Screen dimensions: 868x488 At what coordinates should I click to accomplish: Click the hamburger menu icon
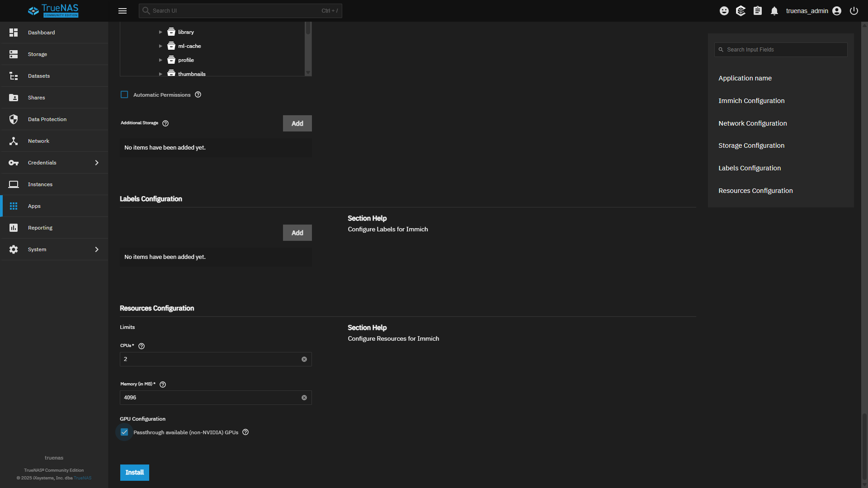point(123,11)
